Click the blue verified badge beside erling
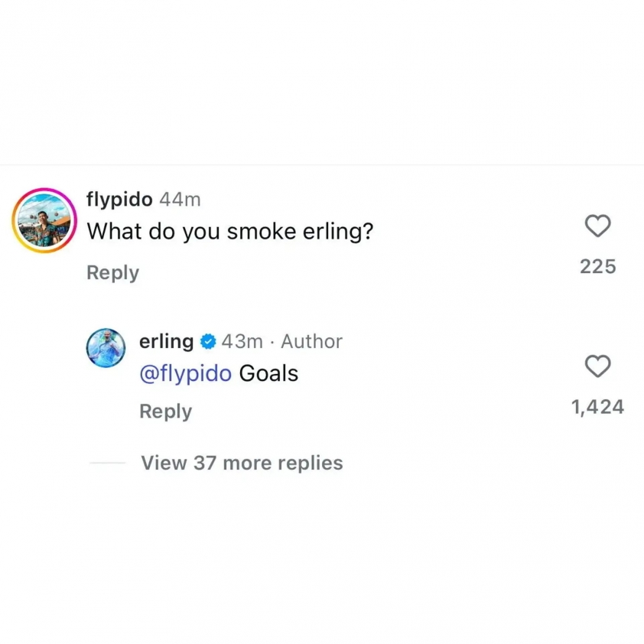 [x=207, y=341]
